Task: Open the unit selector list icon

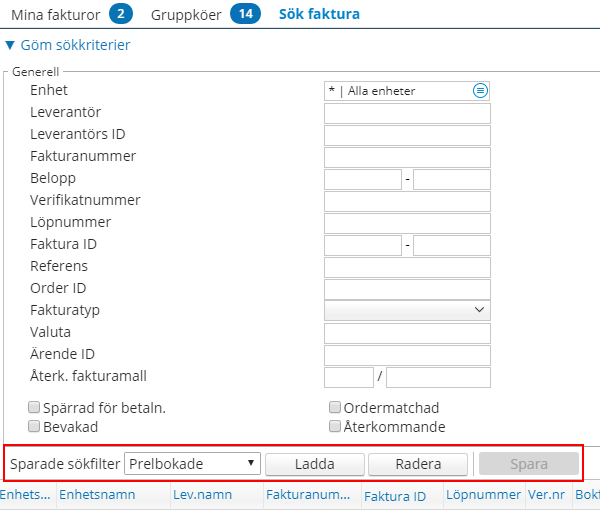Action: [x=480, y=91]
